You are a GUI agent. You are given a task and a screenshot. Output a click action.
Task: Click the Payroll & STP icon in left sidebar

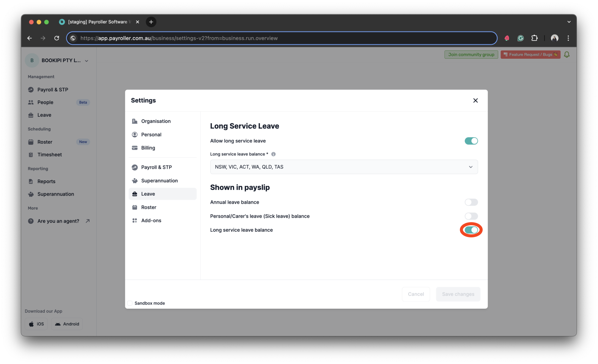pyautogui.click(x=31, y=90)
